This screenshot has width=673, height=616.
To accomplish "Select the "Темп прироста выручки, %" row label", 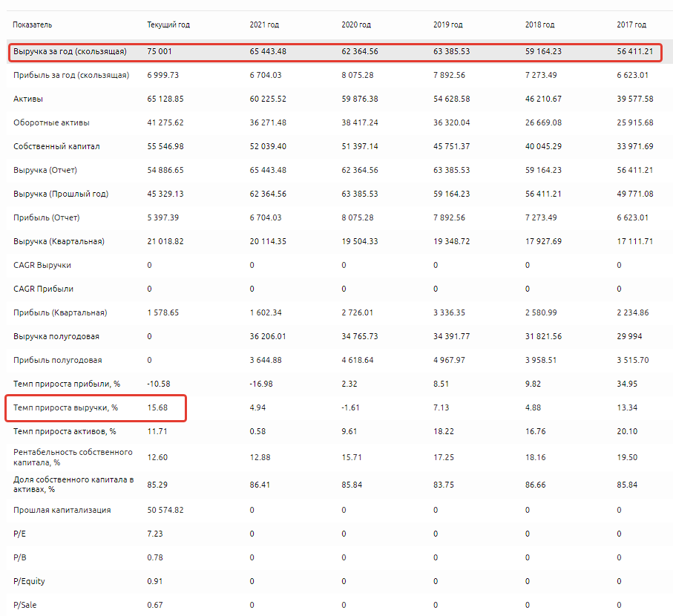I will [65, 407].
